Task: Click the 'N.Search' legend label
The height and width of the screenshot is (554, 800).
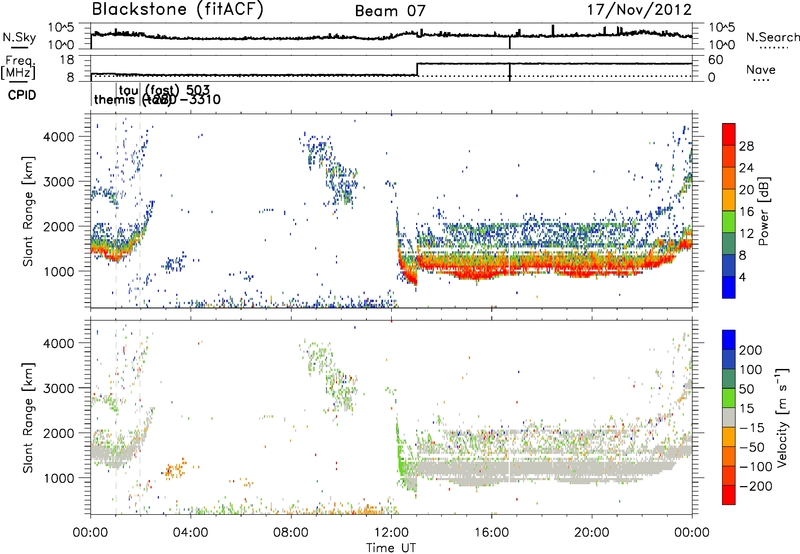Action: point(772,37)
